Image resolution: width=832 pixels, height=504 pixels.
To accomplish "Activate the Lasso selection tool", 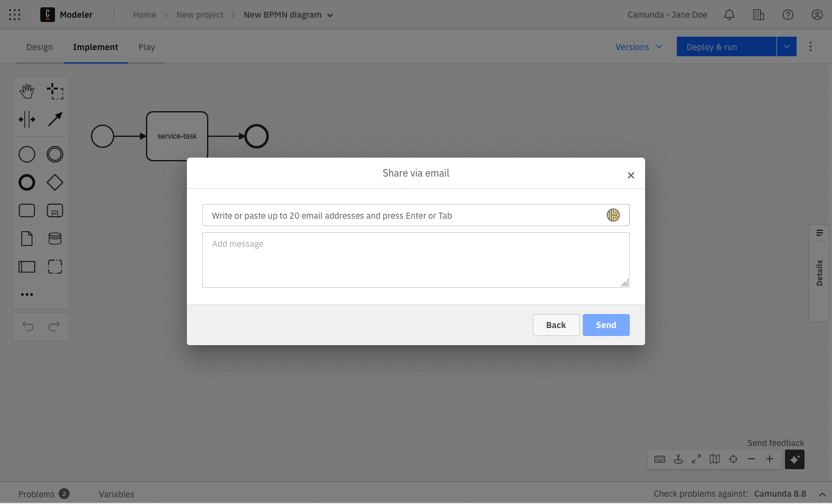I will [x=55, y=92].
